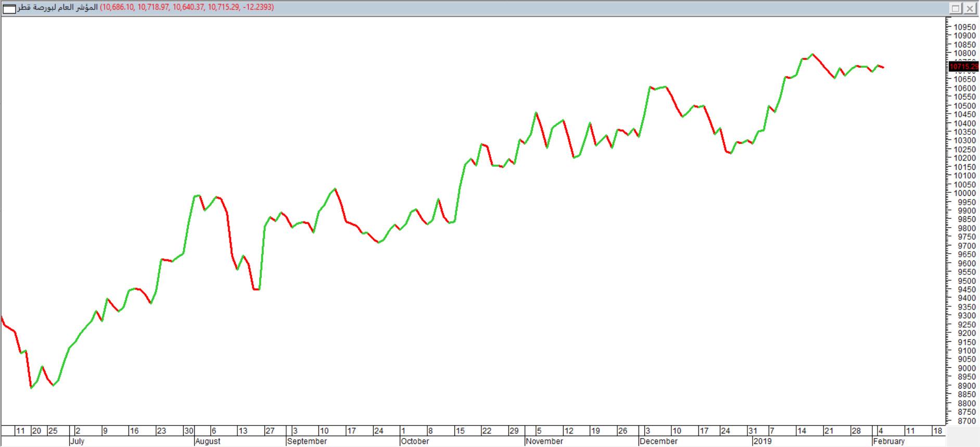Click the September month label
The height and width of the screenshot is (447, 980).
coord(307,441)
